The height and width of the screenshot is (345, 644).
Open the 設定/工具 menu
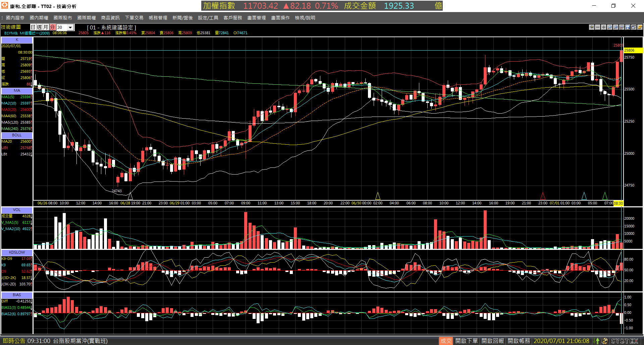(x=208, y=18)
